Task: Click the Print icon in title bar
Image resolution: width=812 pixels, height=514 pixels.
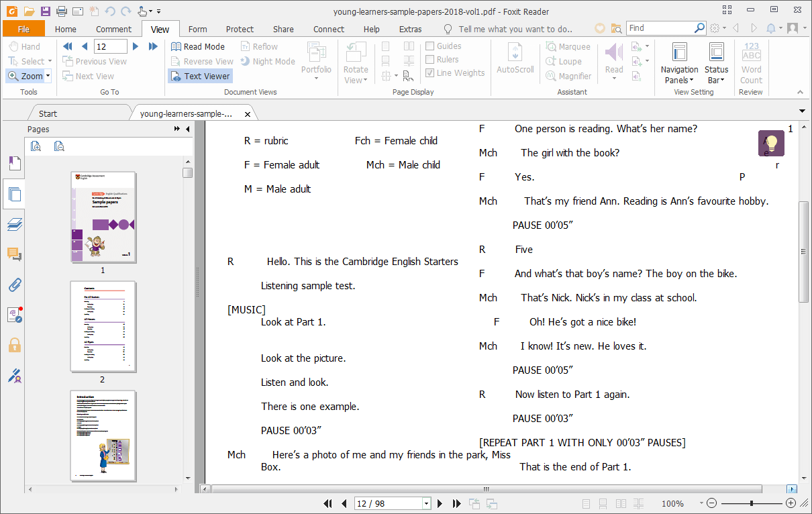Action: coord(62,11)
